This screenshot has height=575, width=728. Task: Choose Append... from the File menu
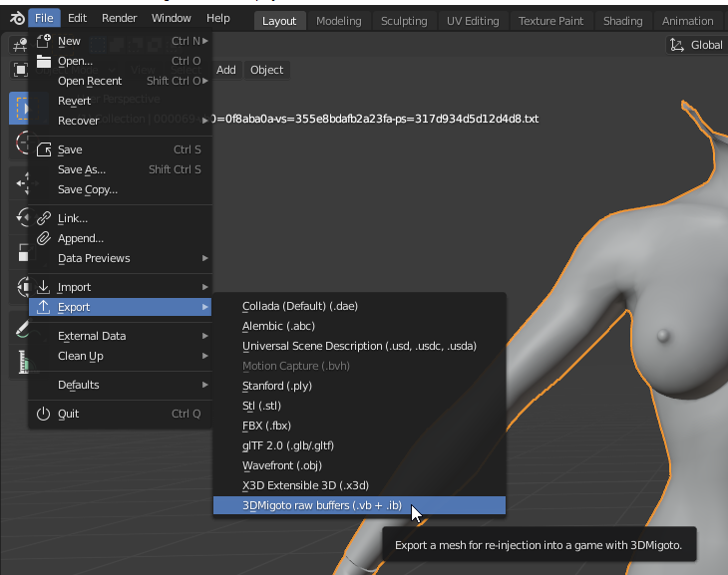[x=121, y=238]
